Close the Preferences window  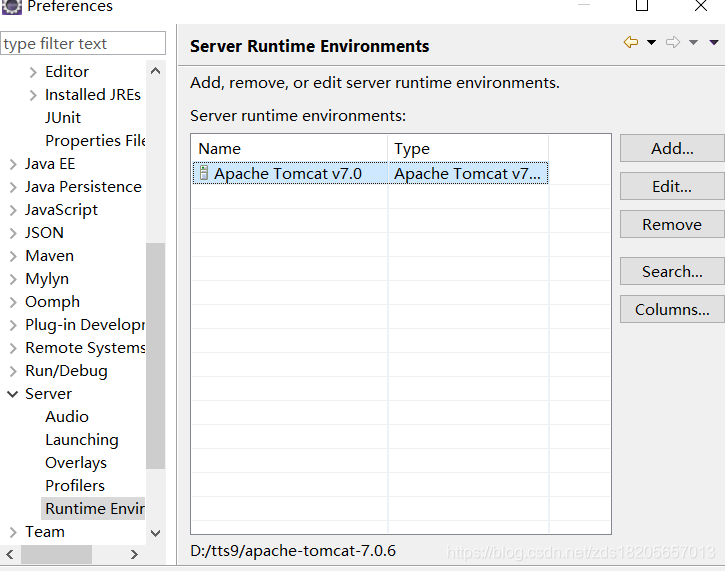coord(701,6)
